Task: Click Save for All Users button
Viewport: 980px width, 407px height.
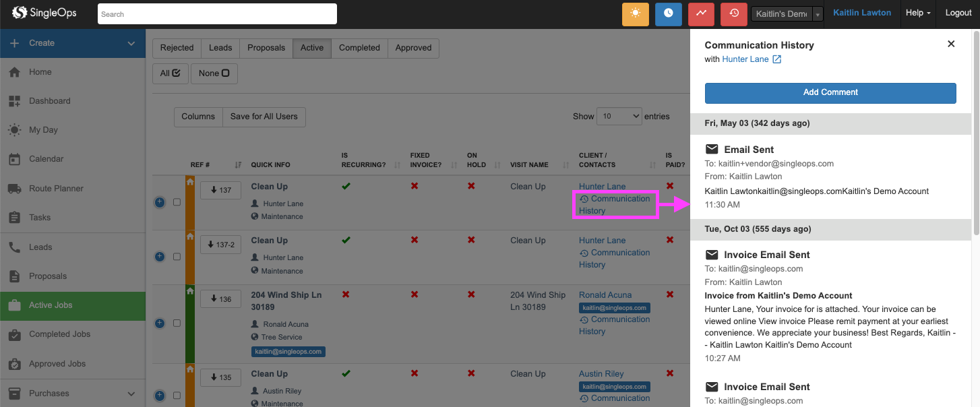Action: point(264,117)
